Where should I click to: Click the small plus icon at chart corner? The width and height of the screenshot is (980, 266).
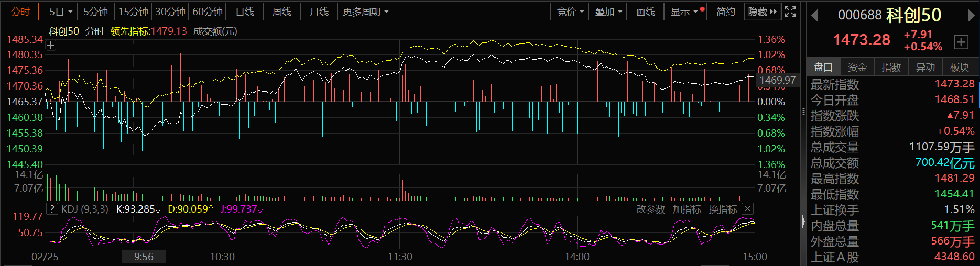tap(50, 46)
